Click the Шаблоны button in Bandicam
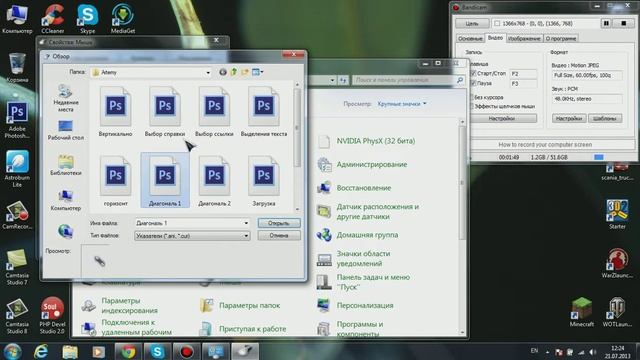640x360 pixels. 605,118
